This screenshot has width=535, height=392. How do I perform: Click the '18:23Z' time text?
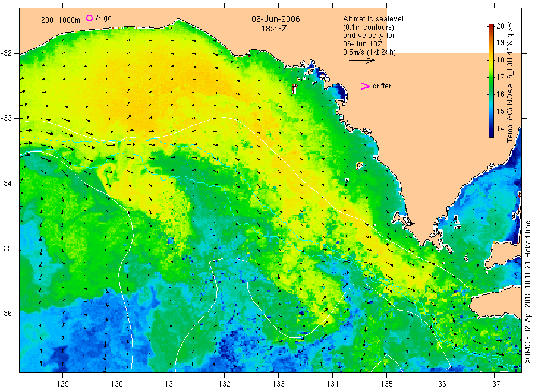(274, 29)
